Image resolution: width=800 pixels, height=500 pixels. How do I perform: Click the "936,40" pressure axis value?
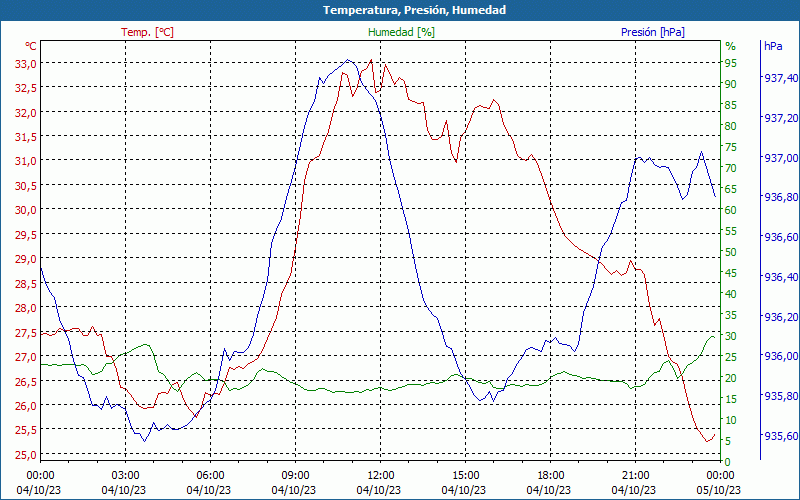780,277
